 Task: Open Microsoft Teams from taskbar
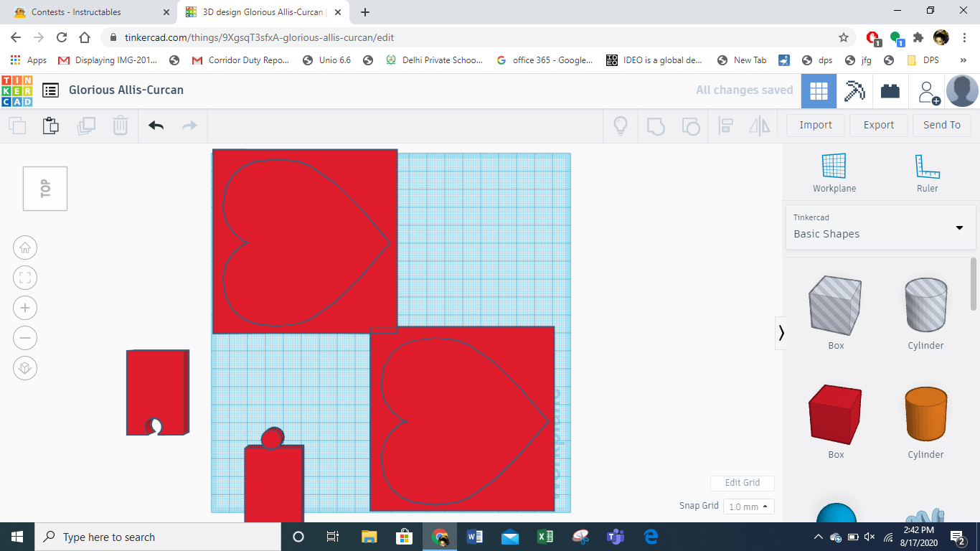(615, 537)
